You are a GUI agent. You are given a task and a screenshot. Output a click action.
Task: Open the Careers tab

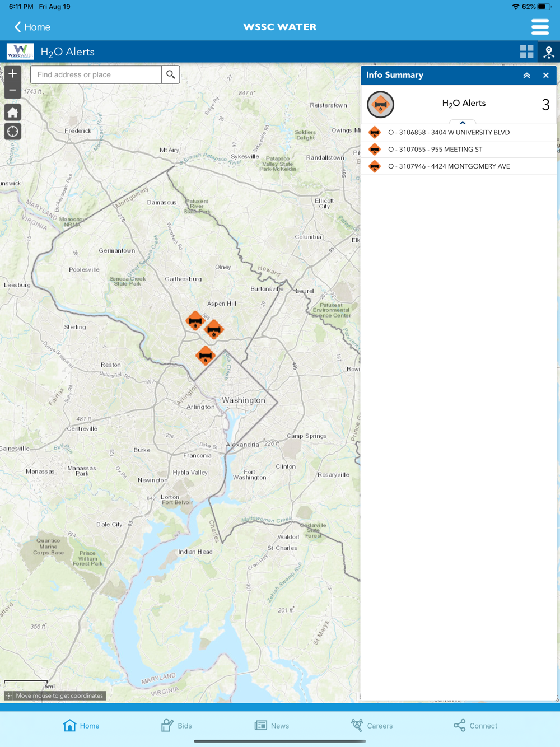(372, 726)
